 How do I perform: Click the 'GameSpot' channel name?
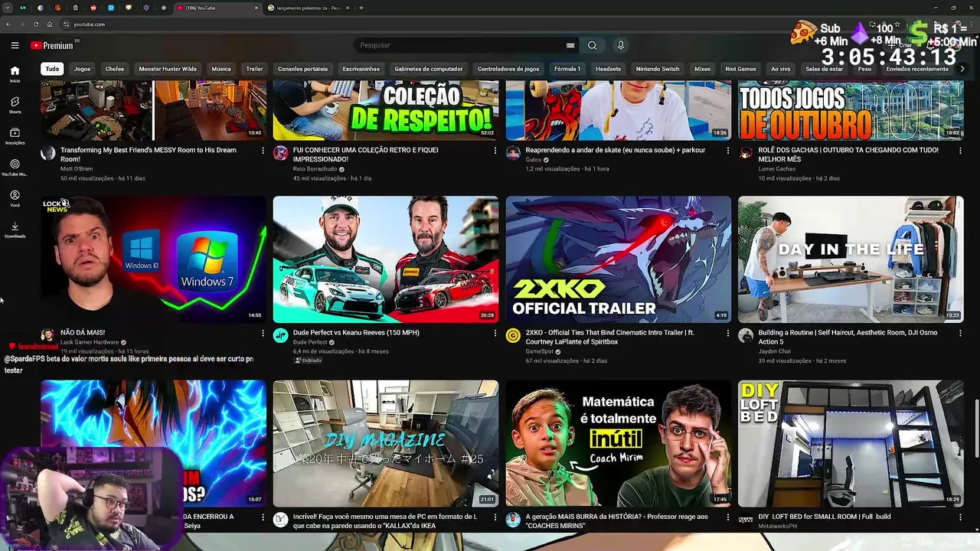pos(540,351)
